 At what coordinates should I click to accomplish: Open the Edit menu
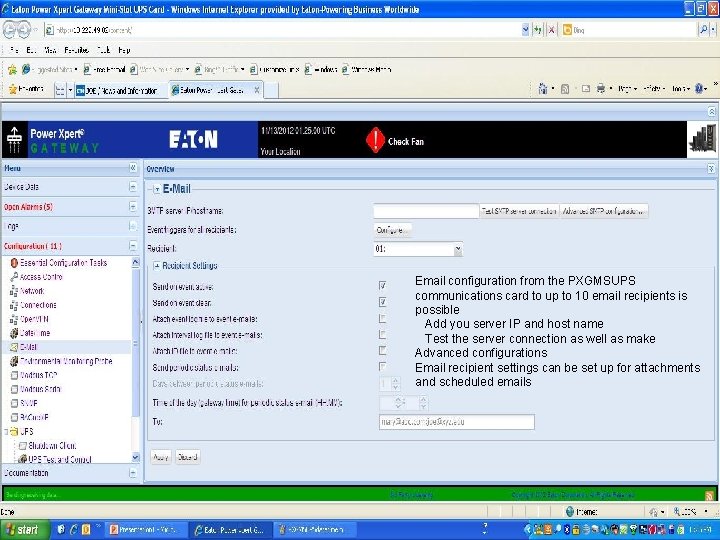[x=31, y=50]
